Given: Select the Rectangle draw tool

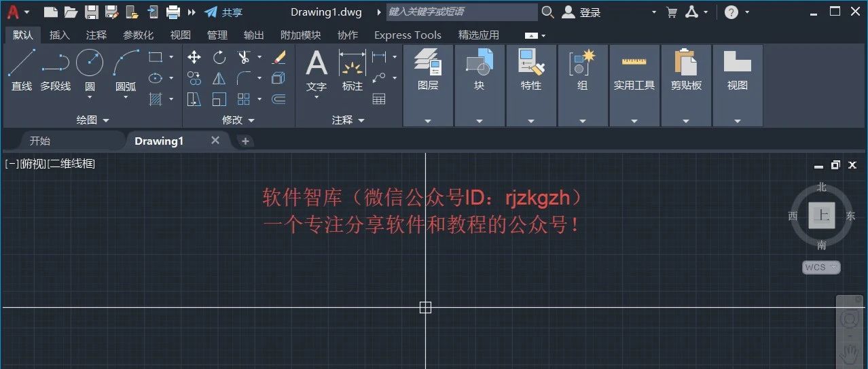Looking at the screenshot, I should pos(156,57).
